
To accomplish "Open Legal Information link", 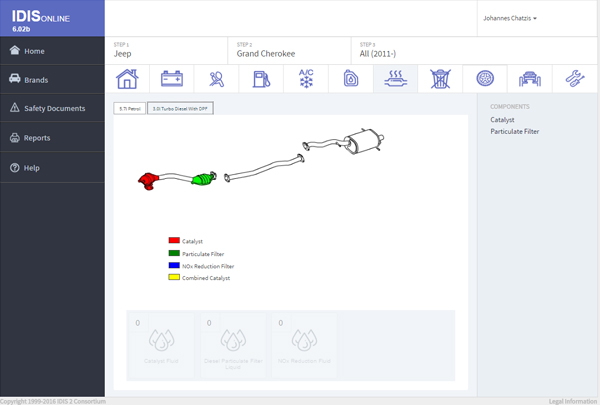I will [x=573, y=401].
